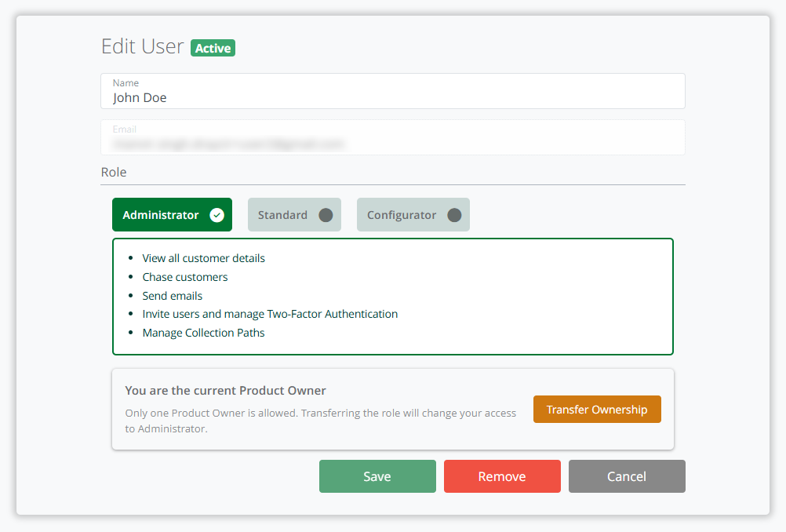Click the checkmark icon on Administrator role

pyautogui.click(x=217, y=215)
